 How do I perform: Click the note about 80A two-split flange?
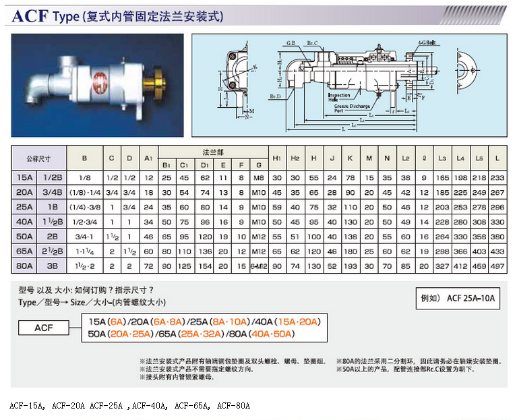(419, 361)
